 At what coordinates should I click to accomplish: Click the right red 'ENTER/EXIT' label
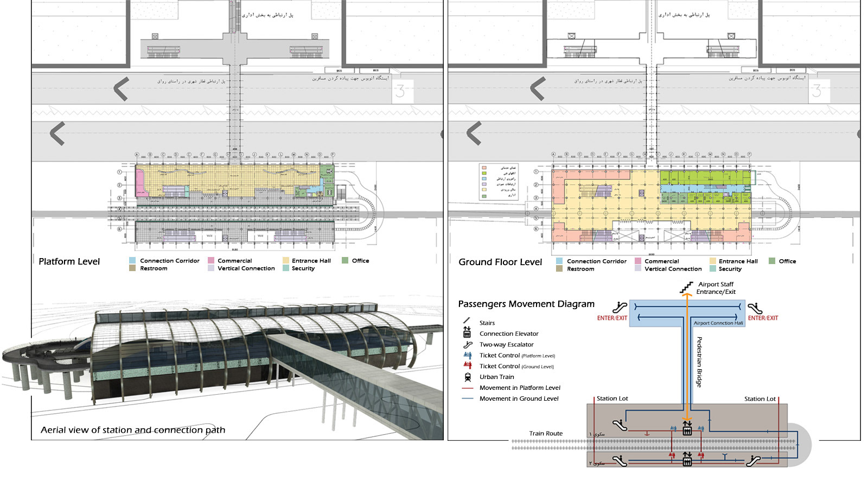763,318
